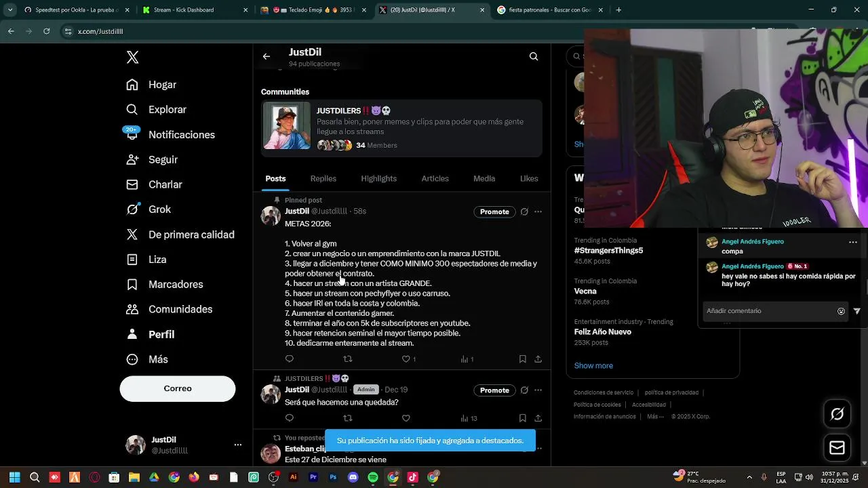The image size is (868, 488).
Task: Switch to the Highlights tab
Action: pyautogui.click(x=378, y=179)
